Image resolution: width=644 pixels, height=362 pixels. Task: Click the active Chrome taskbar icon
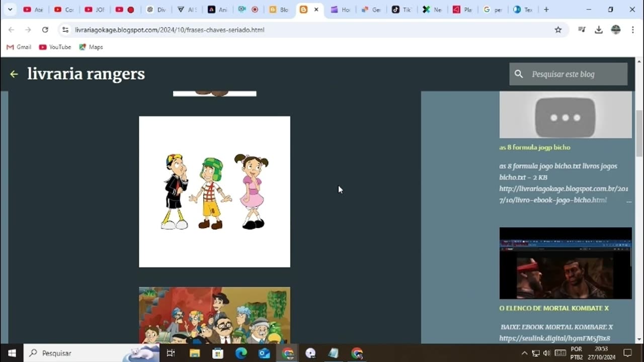point(288,353)
